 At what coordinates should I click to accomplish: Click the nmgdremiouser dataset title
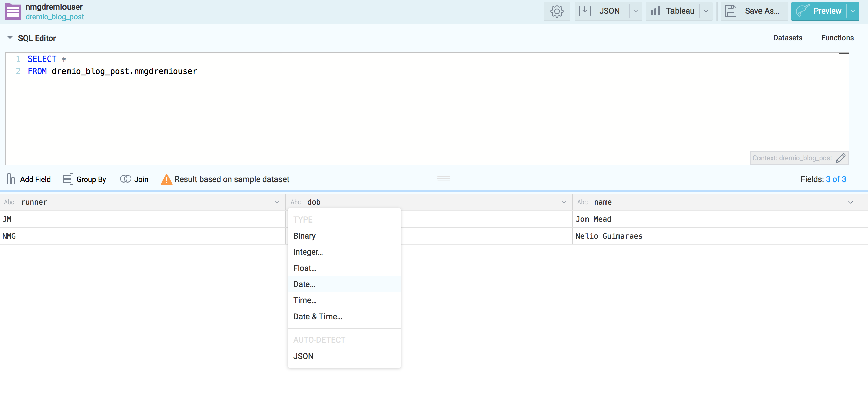point(54,7)
